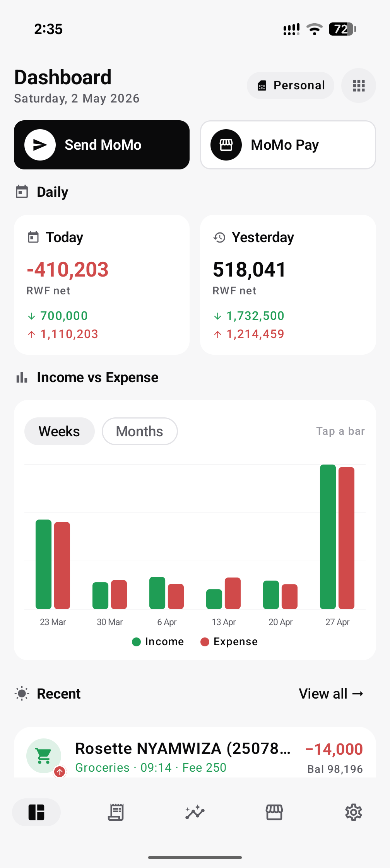
Task: Tap the 20 Apr income bar
Action: [x=271, y=595]
